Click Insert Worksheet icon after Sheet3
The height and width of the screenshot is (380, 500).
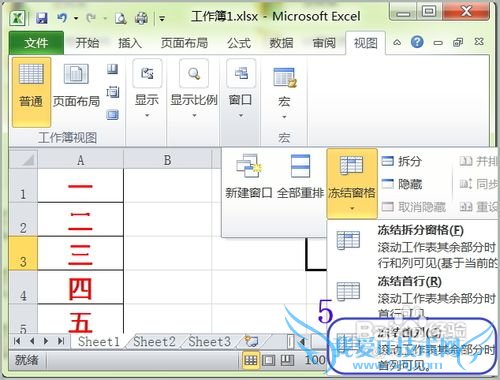point(251,341)
